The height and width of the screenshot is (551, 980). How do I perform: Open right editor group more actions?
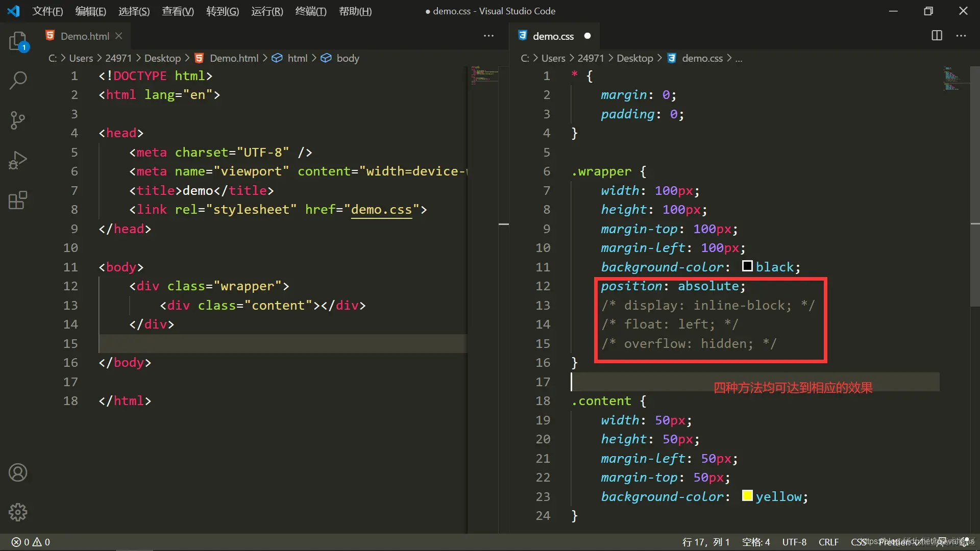tap(961, 36)
